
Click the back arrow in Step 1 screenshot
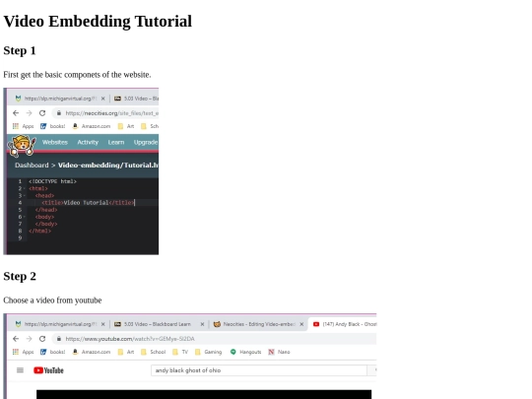point(16,113)
